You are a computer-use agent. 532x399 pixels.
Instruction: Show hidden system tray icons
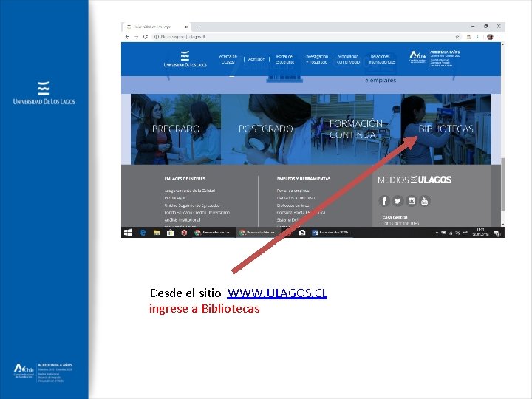click(x=437, y=233)
